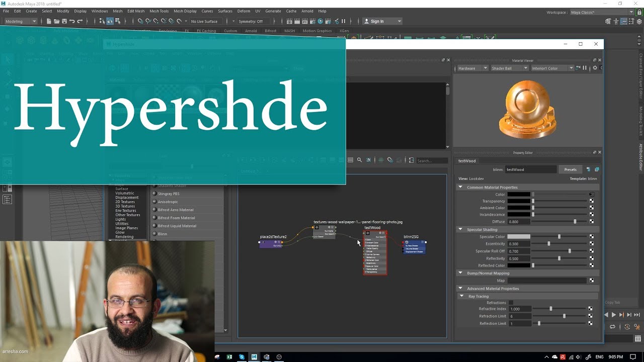Open the Excel icon in Windows taskbar
The height and width of the screenshot is (362, 644).
[229, 357]
